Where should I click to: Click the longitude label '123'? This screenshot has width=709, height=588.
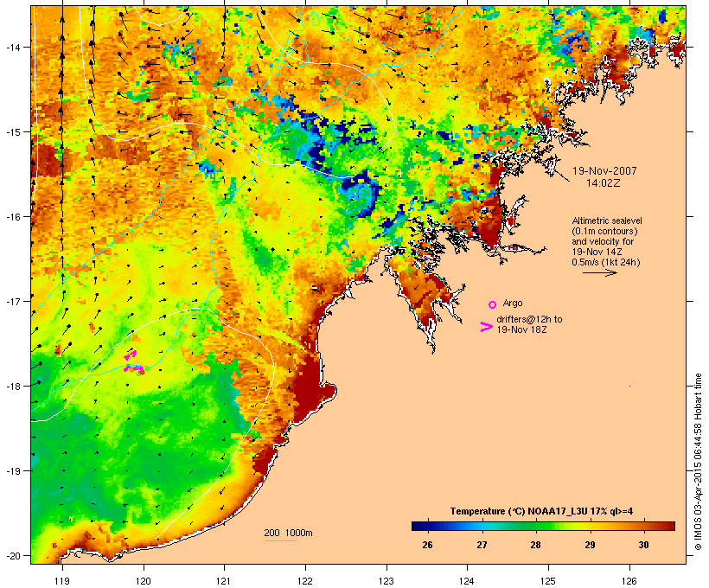pyautogui.click(x=386, y=581)
